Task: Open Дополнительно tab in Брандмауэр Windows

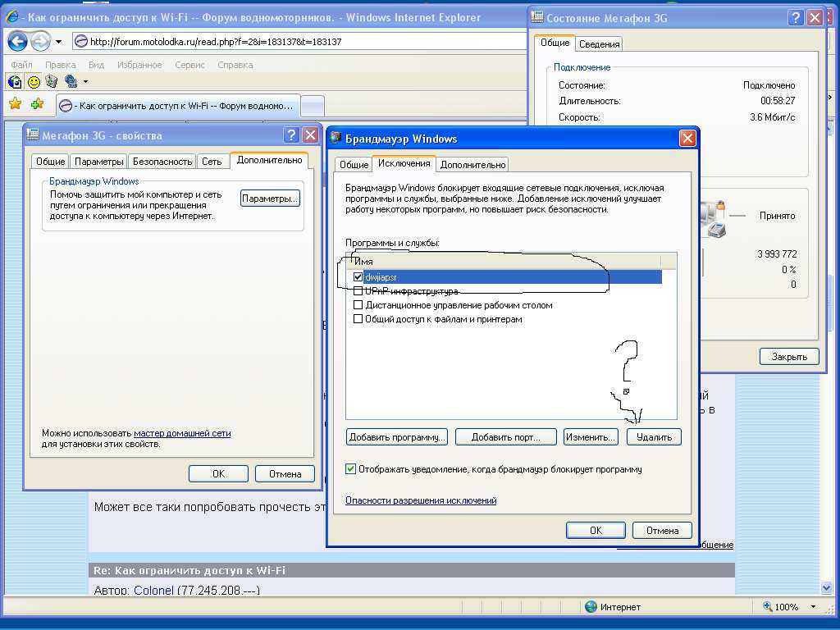Action: (x=472, y=164)
